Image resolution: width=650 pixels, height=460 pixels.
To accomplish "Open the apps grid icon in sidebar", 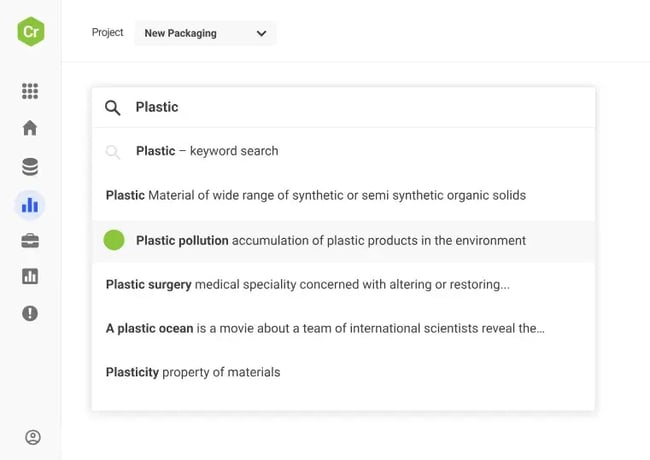I will click(30, 91).
